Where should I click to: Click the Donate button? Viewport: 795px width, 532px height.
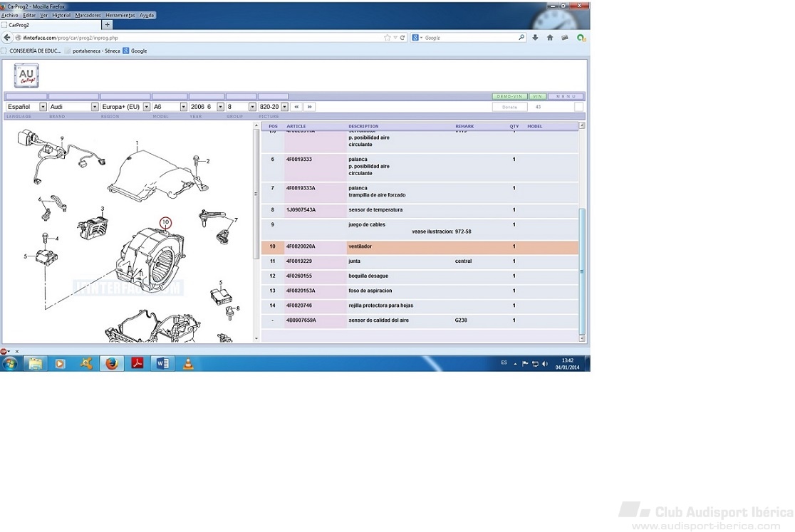point(509,107)
